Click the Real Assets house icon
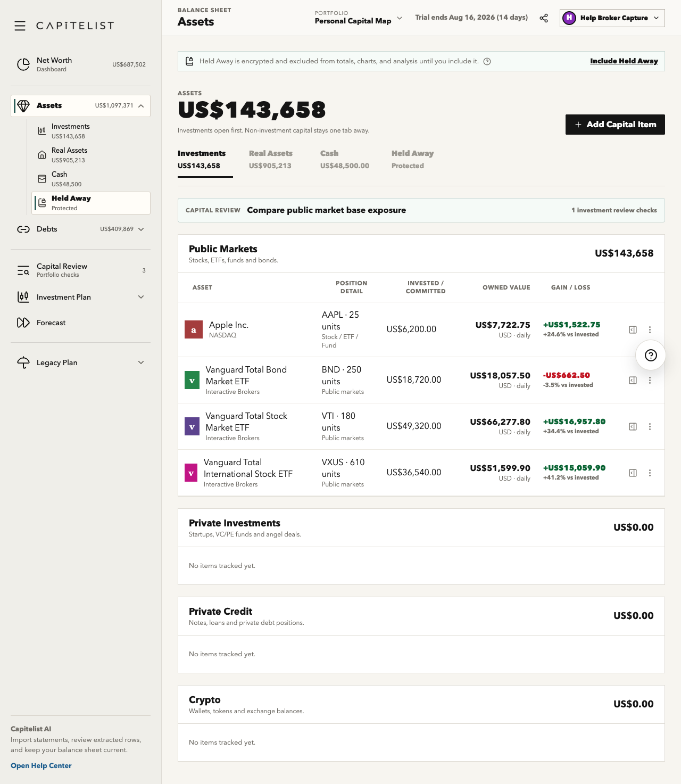Viewport: 681px width, 784px height. tap(41, 155)
